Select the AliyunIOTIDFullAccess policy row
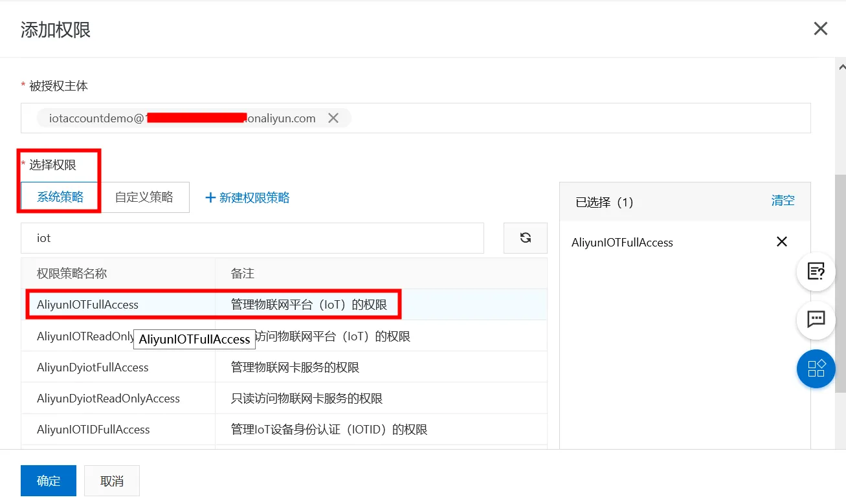846x504 pixels. [x=284, y=430]
